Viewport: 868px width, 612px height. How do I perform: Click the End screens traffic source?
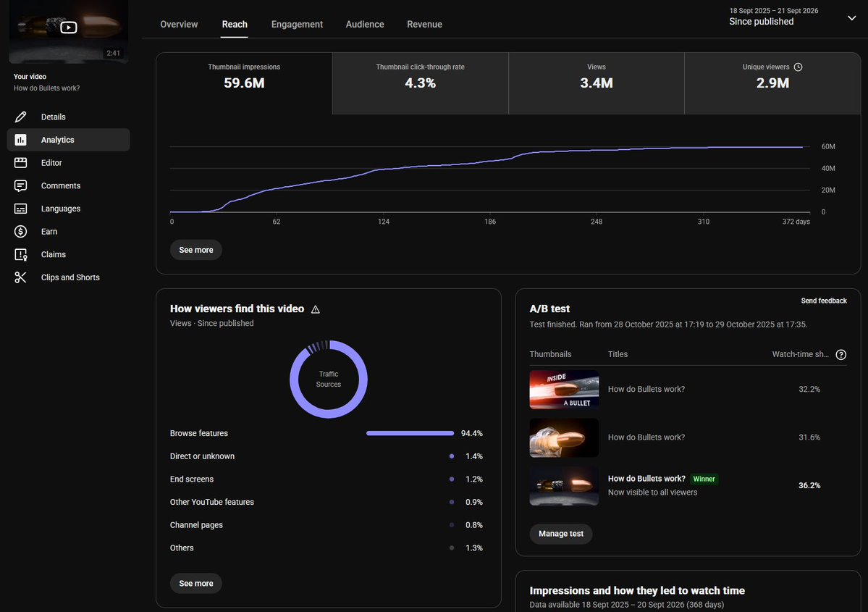[326, 479]
